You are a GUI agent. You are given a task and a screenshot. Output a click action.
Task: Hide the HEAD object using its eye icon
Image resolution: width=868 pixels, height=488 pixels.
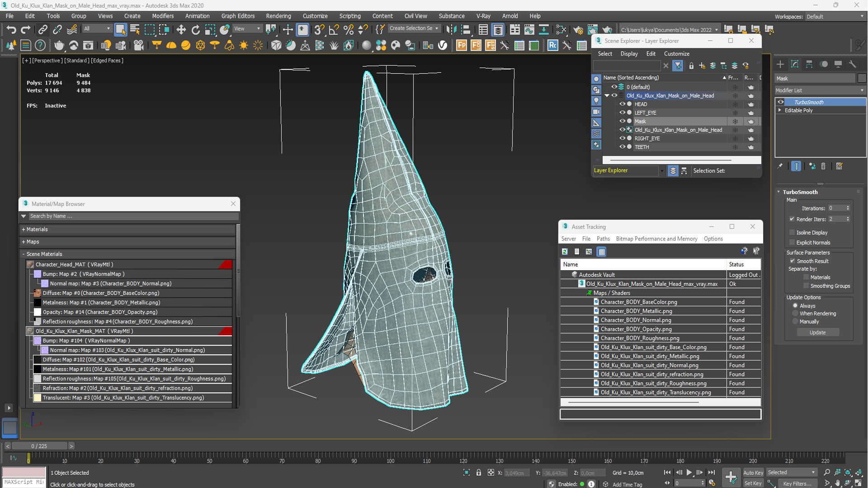pyautogui.click(x=622, y=104)
